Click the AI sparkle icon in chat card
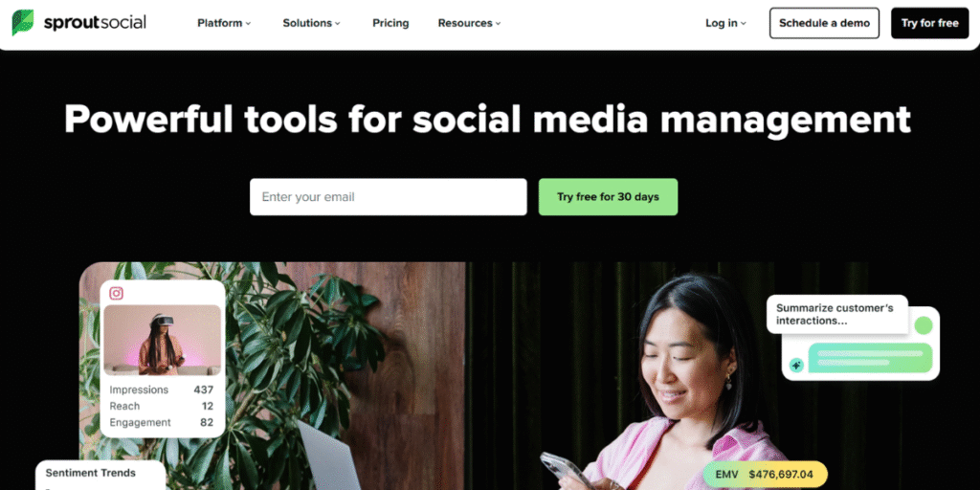 pyautogui.click(x=796, y=365)
